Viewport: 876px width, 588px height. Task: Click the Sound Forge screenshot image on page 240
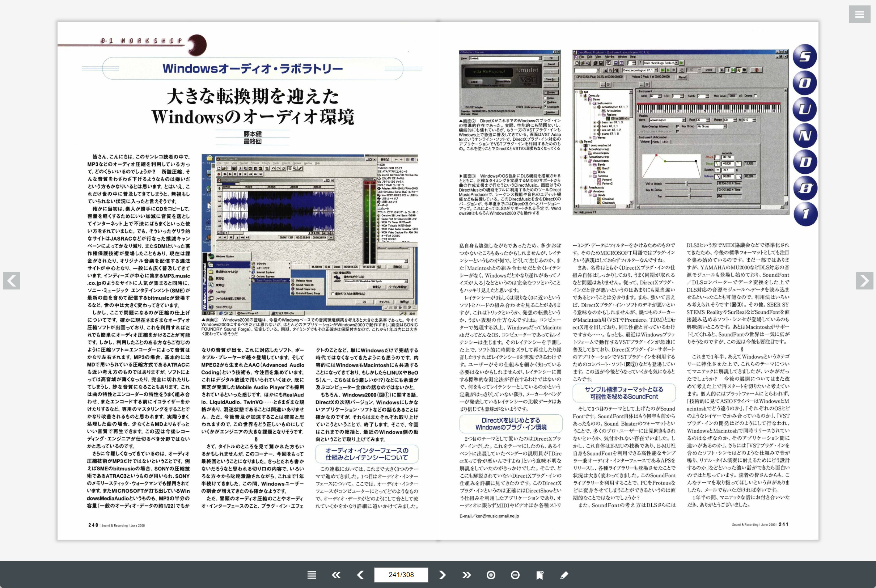click(x=309, y=235)
